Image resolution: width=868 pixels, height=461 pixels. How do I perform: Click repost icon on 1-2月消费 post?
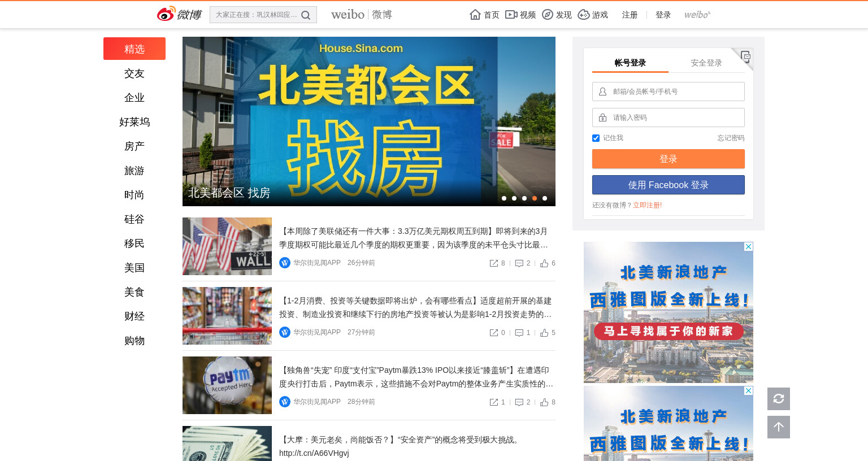pos(494,333)
